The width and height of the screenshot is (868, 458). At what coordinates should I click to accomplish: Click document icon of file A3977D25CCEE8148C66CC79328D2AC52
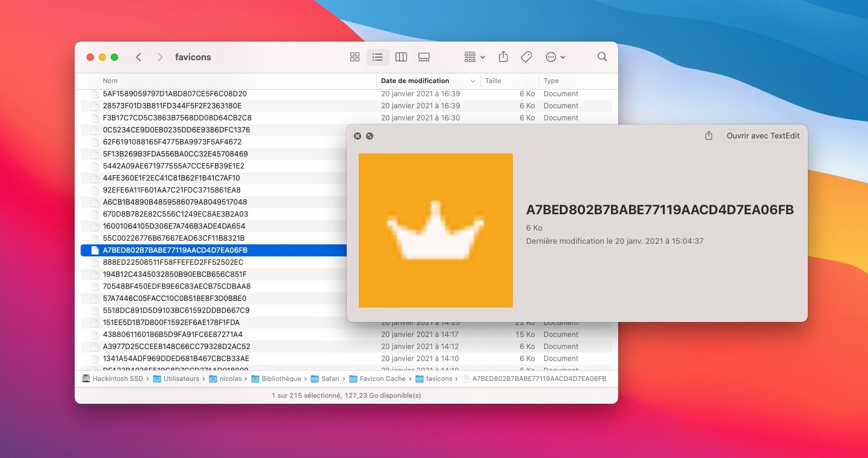(x=95, y=347)
